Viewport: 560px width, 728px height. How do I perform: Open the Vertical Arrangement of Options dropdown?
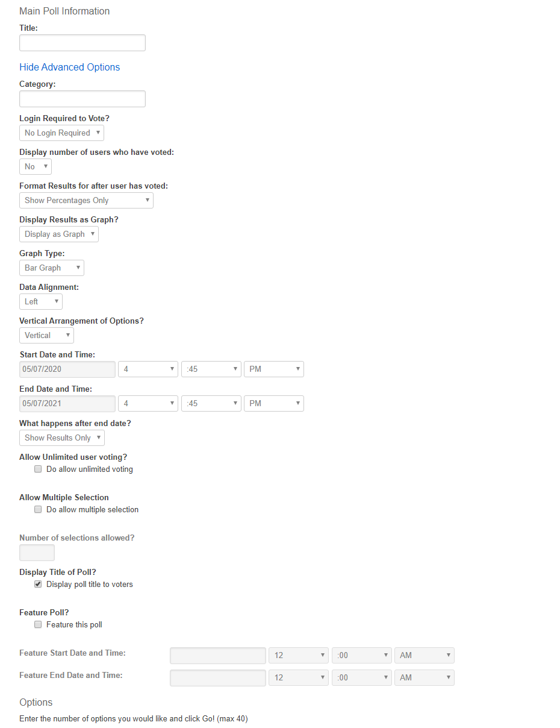click(x=46, y=335)
